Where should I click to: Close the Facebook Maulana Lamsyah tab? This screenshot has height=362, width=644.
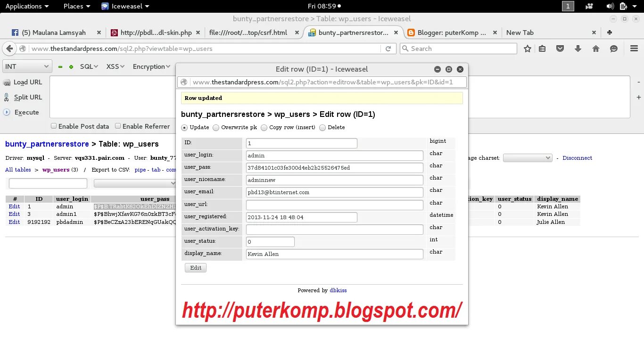coord(99,33)
